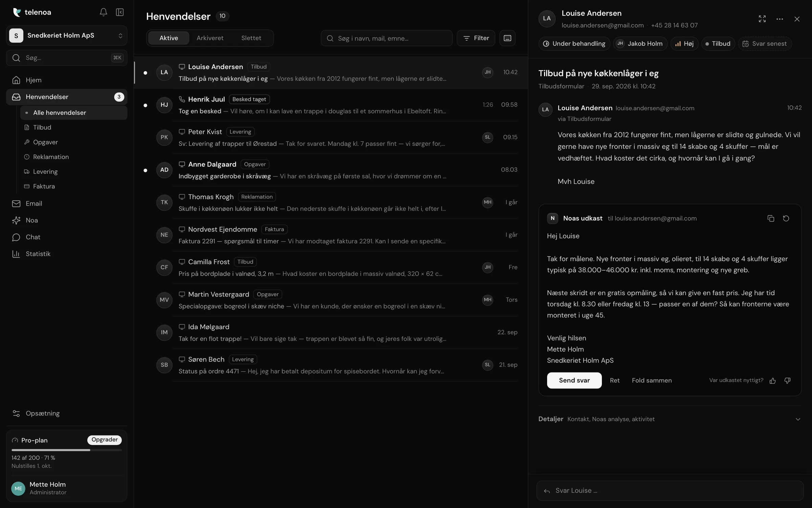This screenshot has height=508, width=812.
Task: Change assignee Jakob Holm chip
Action: click(640, 44)
